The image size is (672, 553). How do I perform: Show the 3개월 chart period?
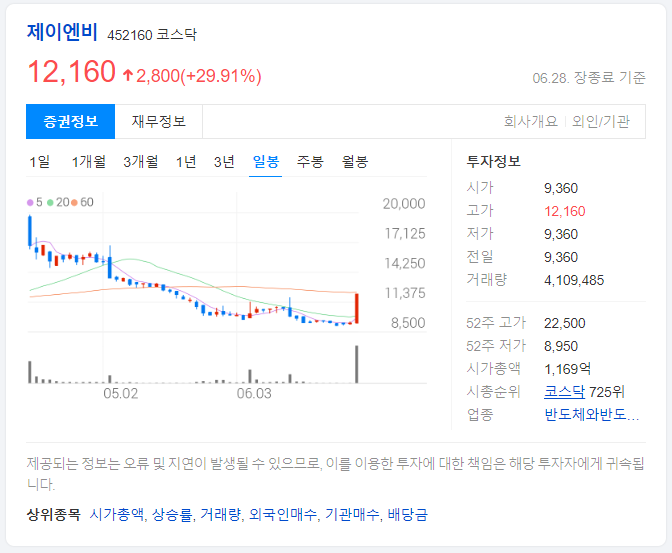coord(141,162)
